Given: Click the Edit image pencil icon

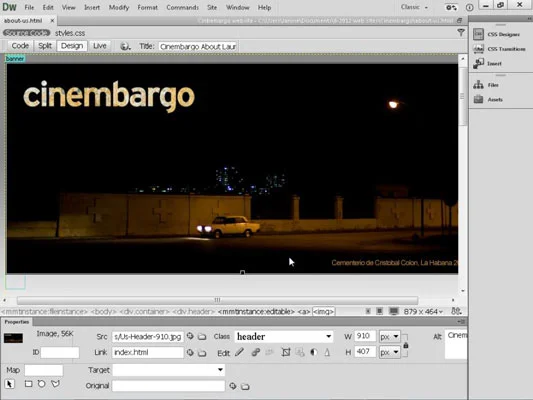Looking at the screenshot, I should tap(239, 352).
